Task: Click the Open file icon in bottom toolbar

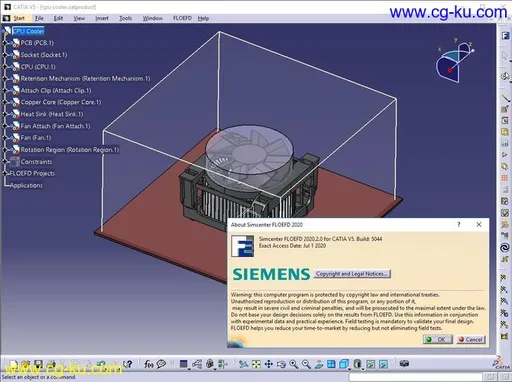Action: click(26, 364)
